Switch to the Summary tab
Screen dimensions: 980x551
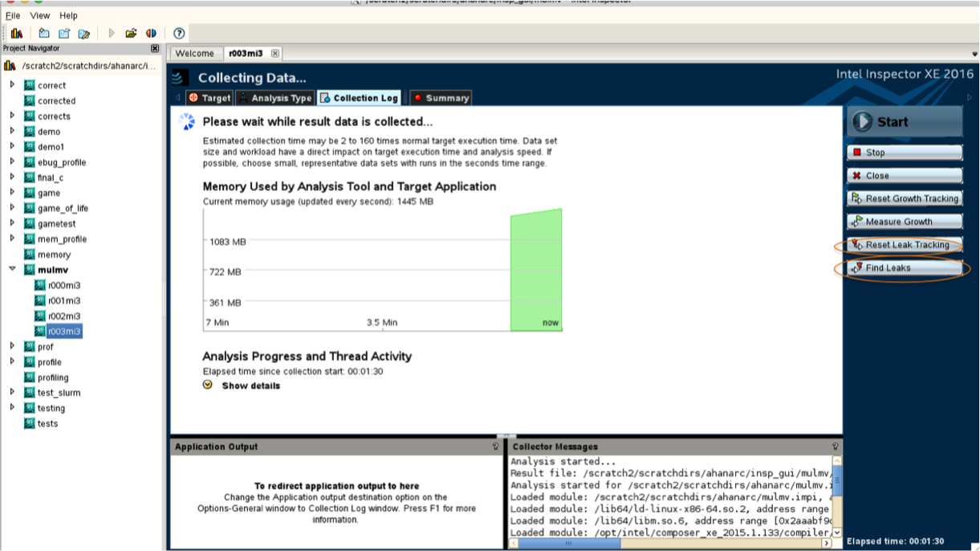[x=440, y=97]
